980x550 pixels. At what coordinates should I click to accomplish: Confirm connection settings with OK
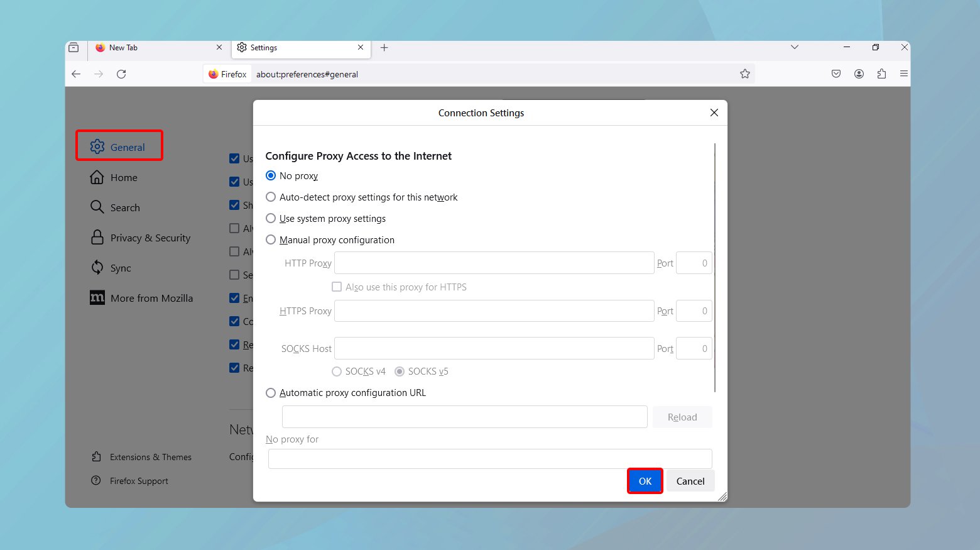point(645,481)
